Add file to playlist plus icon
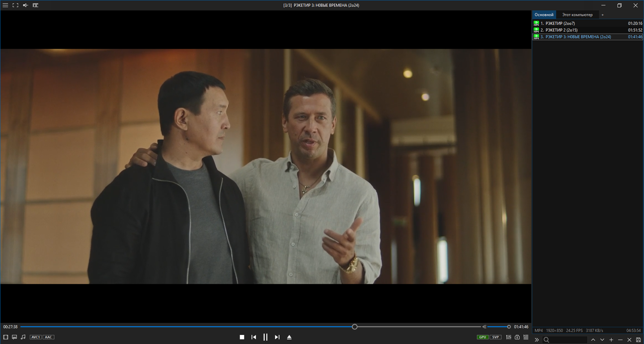The width and height of the screenshot is (644, 344). [x=611, y=340]
